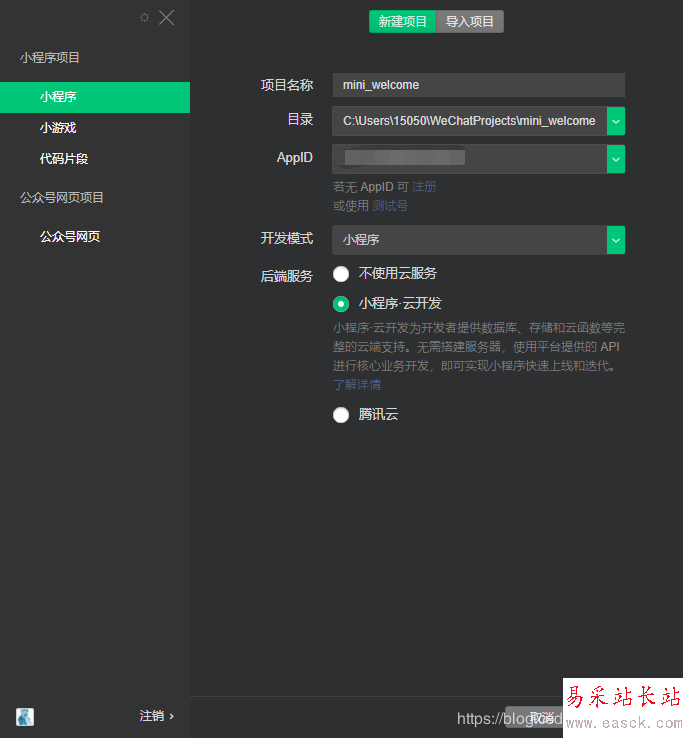Select 代码片段 in the sidebar
This screenshot has height=738, width=683.
click(x=64, y=159)
